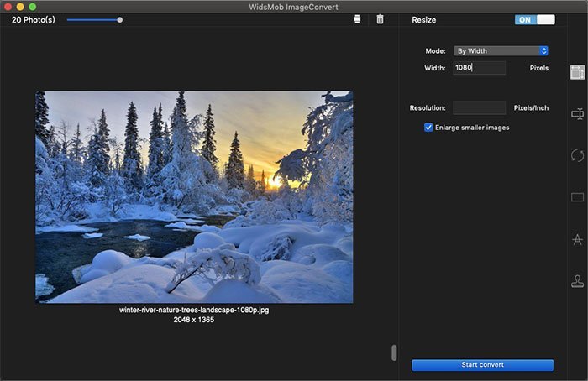Click the trash delete photos icon

tap(380, 19)
